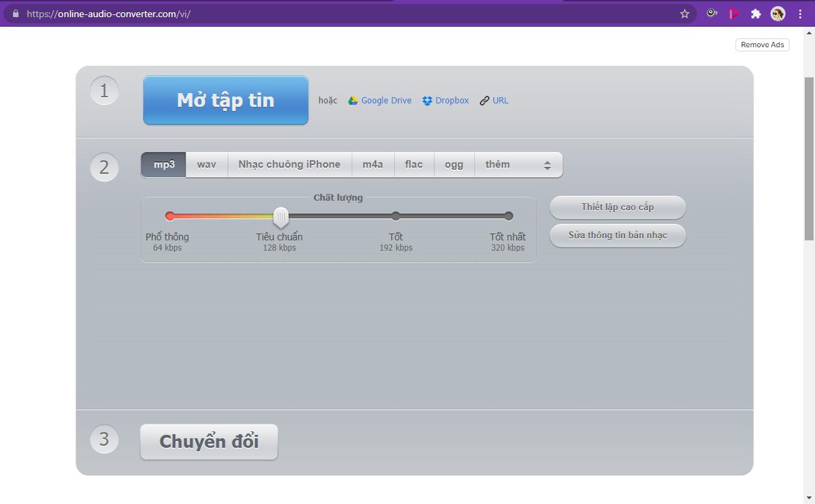The width and height of the screenshot is (815, 504).
Task: Choose the Nhạc chuông iPhone format
Action: pyautogui.click(x=289, y=164)
